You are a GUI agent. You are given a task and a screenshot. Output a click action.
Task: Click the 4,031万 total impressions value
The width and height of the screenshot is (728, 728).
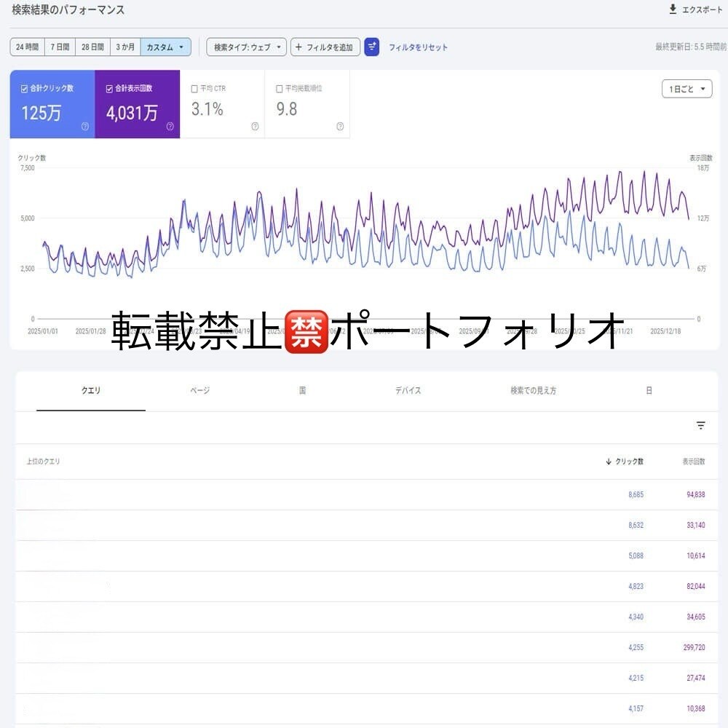pyautogui.click(x=132, y=113)
